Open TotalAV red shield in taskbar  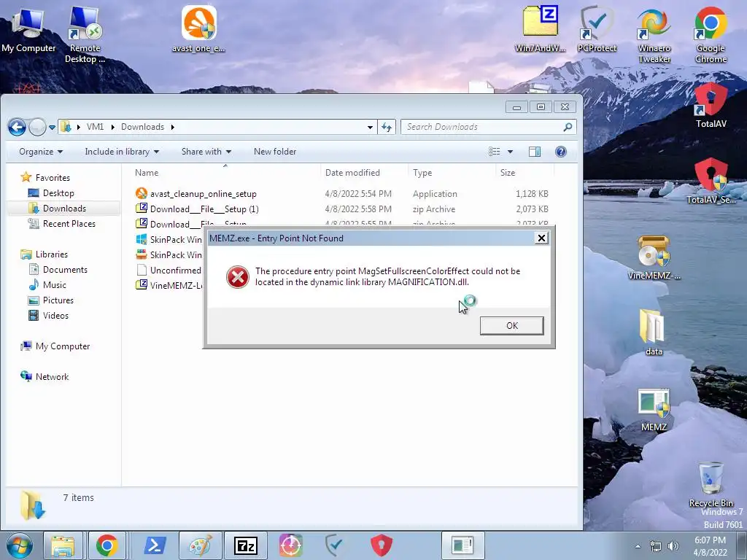click(381, 545)
